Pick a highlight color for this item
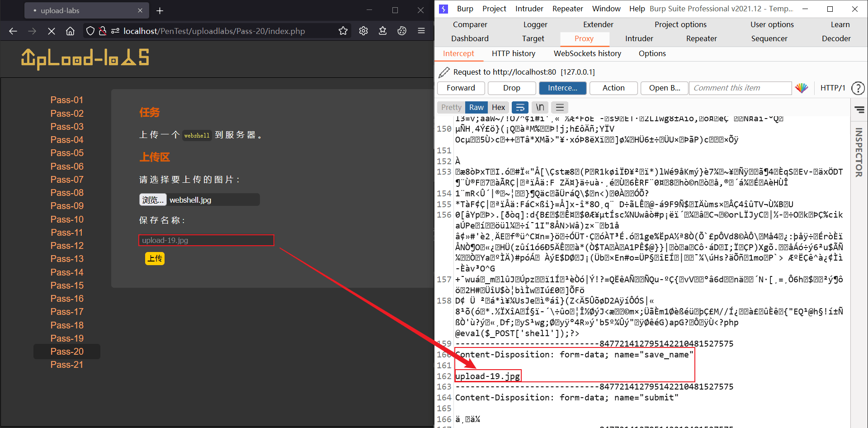868x428 pixels. 802,88
